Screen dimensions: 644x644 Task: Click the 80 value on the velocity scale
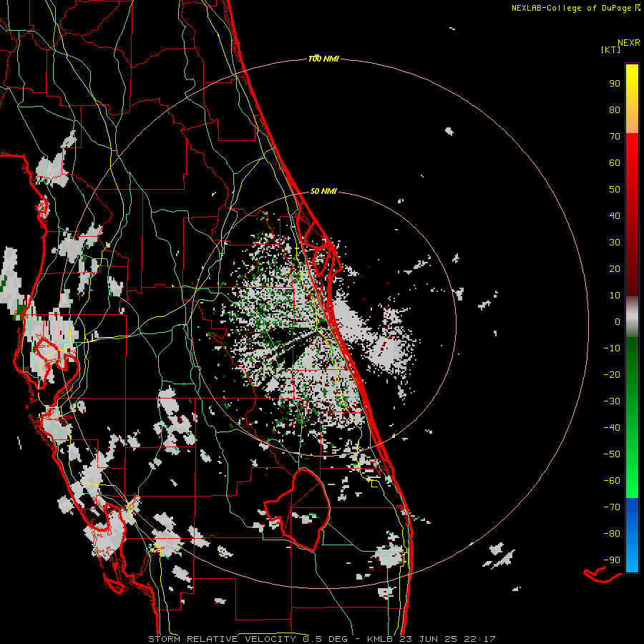tap(615, 110)
